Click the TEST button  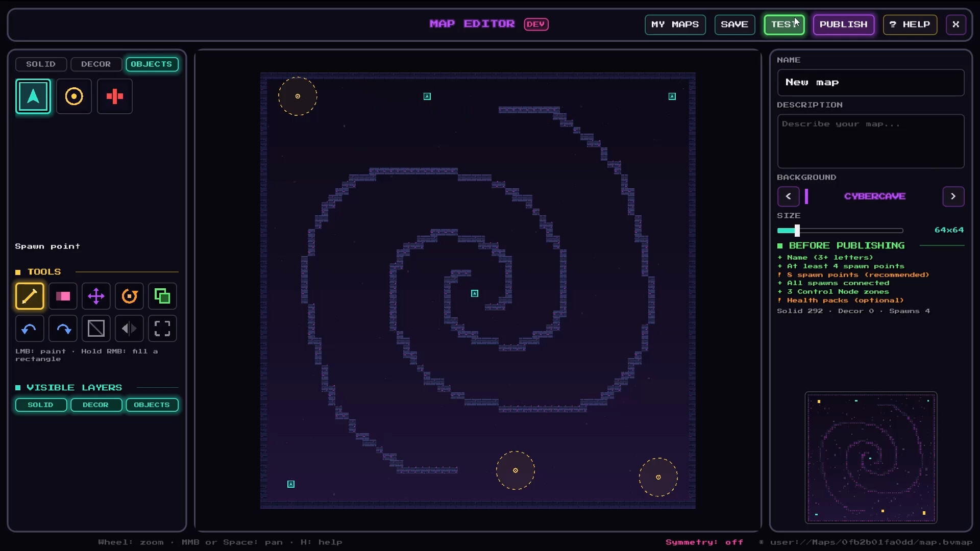click(784, 24)
